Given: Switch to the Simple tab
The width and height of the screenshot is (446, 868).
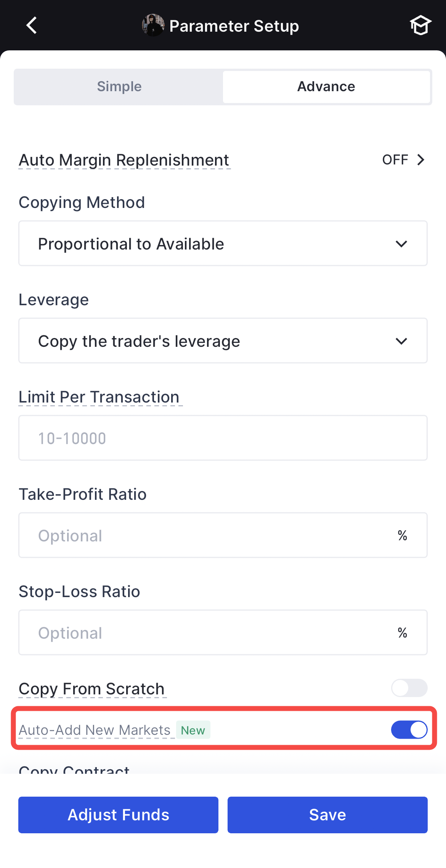Looking at the screenshot, I should [119, 87].
